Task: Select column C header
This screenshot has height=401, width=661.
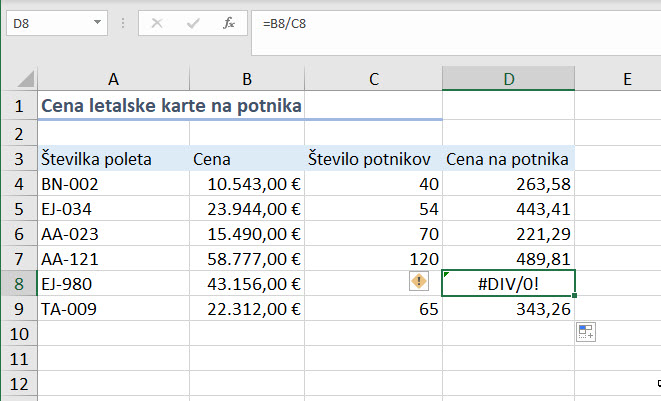Action: pyautogui.click(x=373, y=79)
